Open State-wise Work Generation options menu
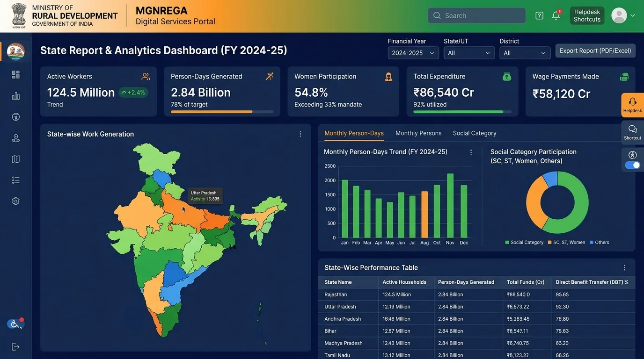This screenshot has height=359, width=644. pyautogui.click(x=300, y=134)
